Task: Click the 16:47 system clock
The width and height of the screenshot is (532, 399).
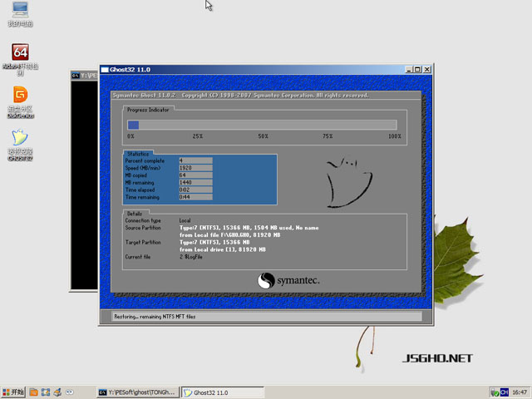Action: [520, 392]
